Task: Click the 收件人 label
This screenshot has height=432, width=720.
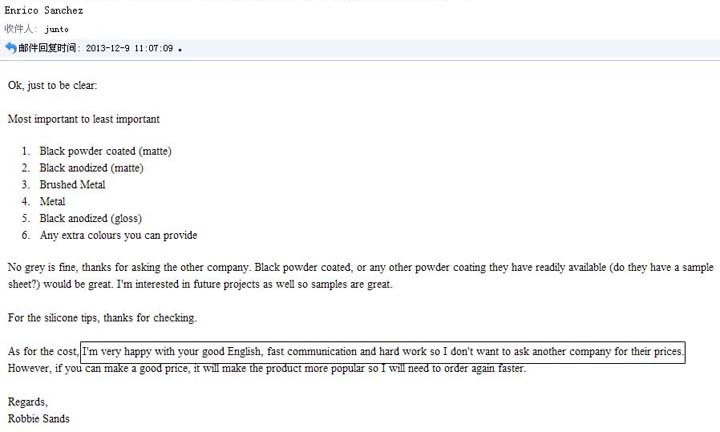Action: tap(19, 29)
